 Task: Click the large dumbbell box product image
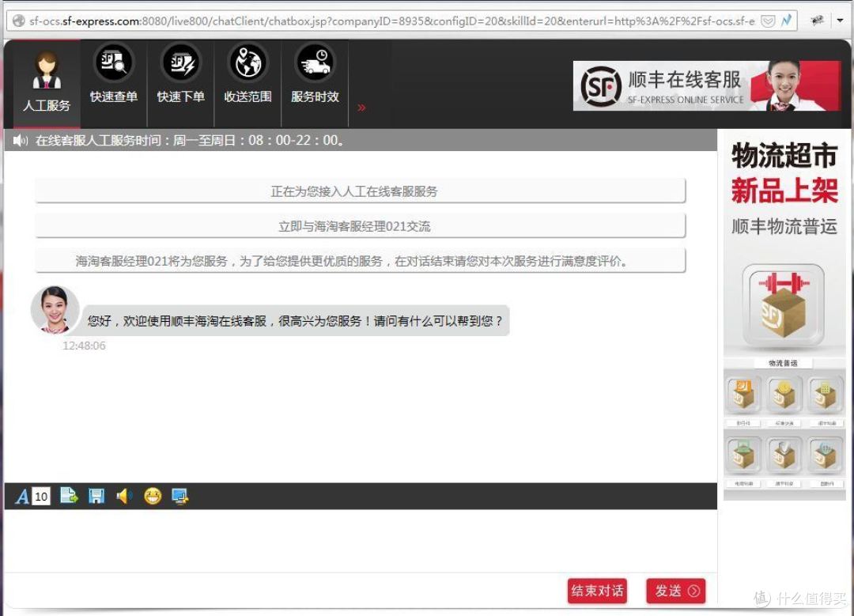[x=784, y=304]
